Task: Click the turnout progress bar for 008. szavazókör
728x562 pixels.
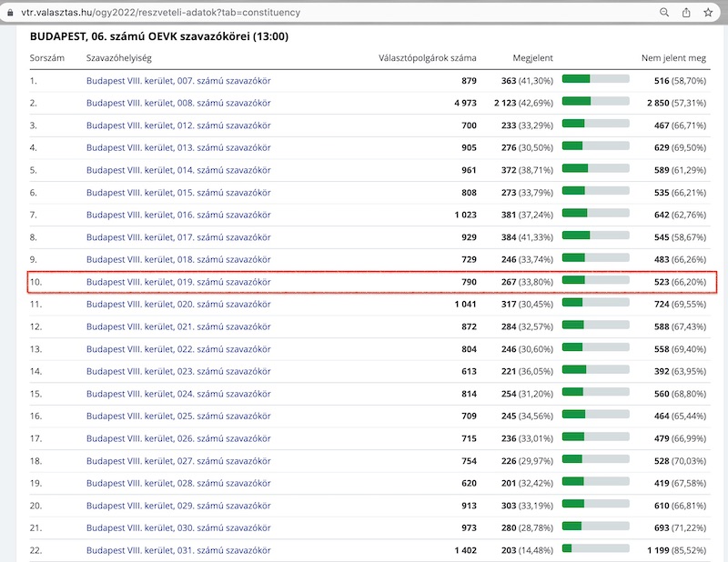Action: coord(595,103)
